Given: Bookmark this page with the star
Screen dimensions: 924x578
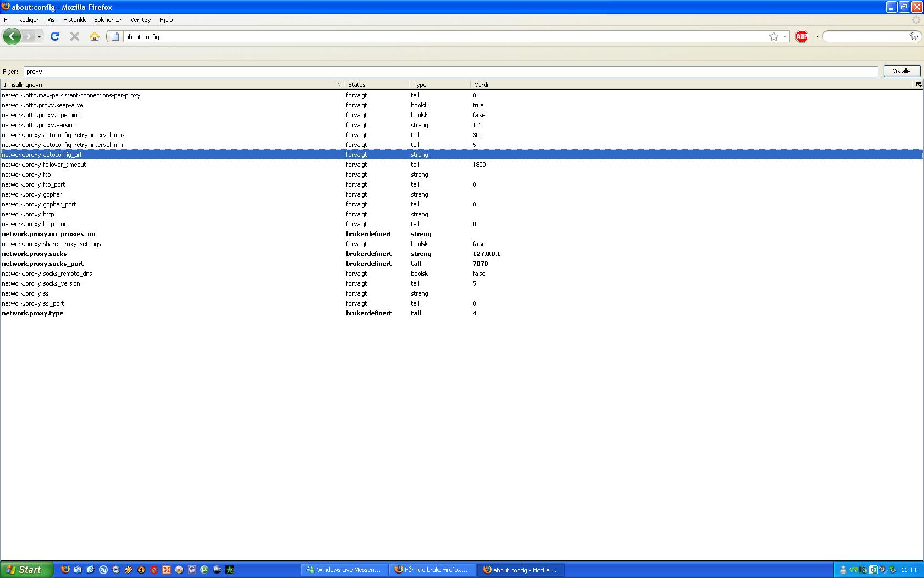Looking at the screenshot, I should pos(774,36).
